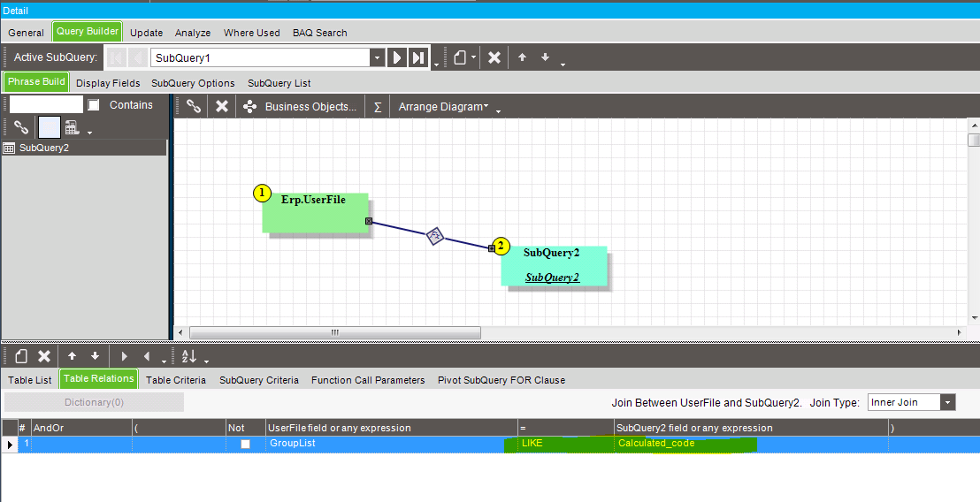Click the A-Z sort icon
The image size is (980, 502).
(x=189, y=356)
